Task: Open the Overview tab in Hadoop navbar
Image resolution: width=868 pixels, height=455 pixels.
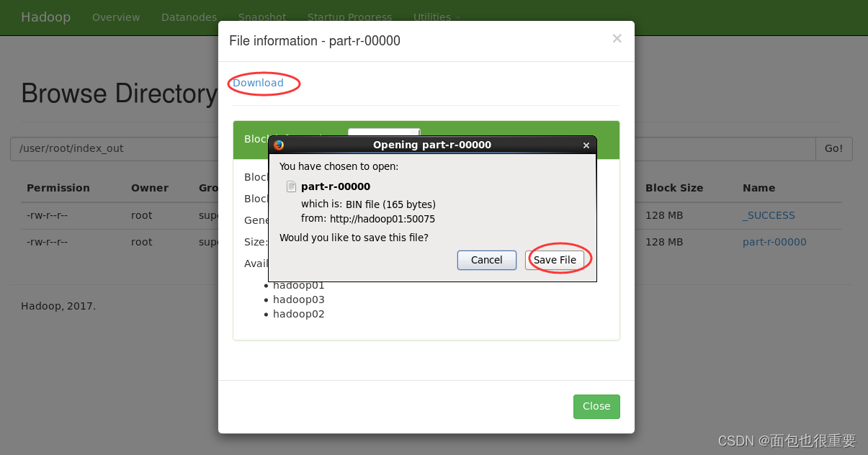Action: [x=116, y=17]
